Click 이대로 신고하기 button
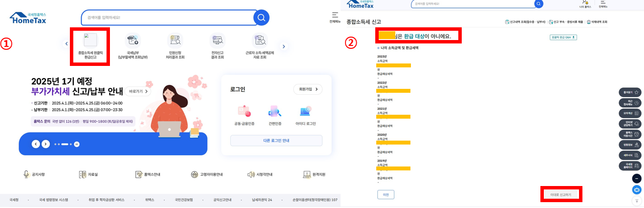The height and width of the screenshot is (208, 644). [561, 194]
